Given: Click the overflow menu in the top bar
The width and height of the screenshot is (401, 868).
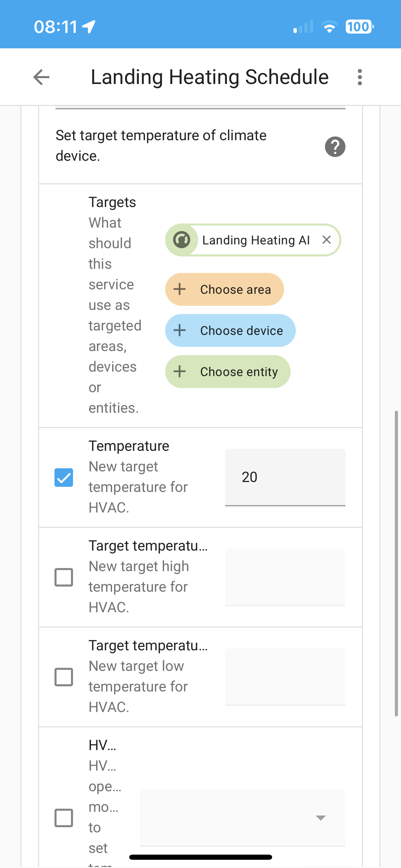Looking at the screenshot, I should point(360,76).
